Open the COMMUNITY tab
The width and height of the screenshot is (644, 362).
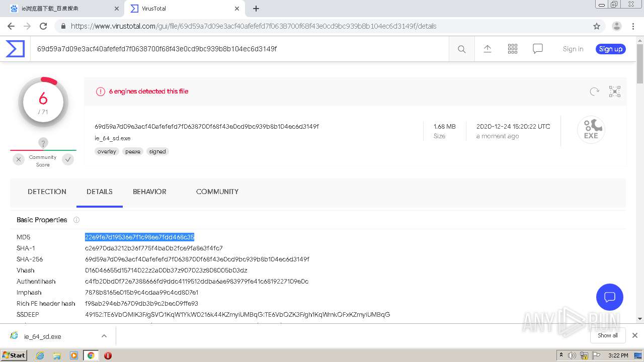click(x=217, y=192)
